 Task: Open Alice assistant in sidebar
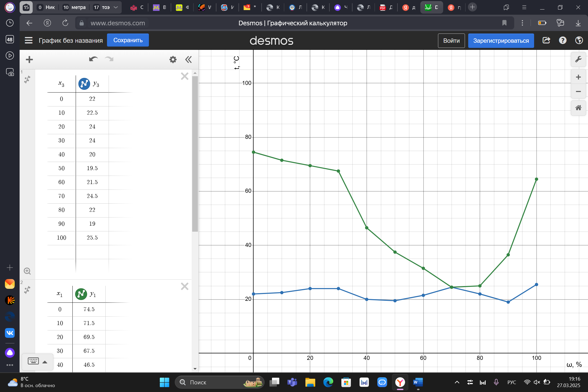pyautogui.click(x=10, y=353)
